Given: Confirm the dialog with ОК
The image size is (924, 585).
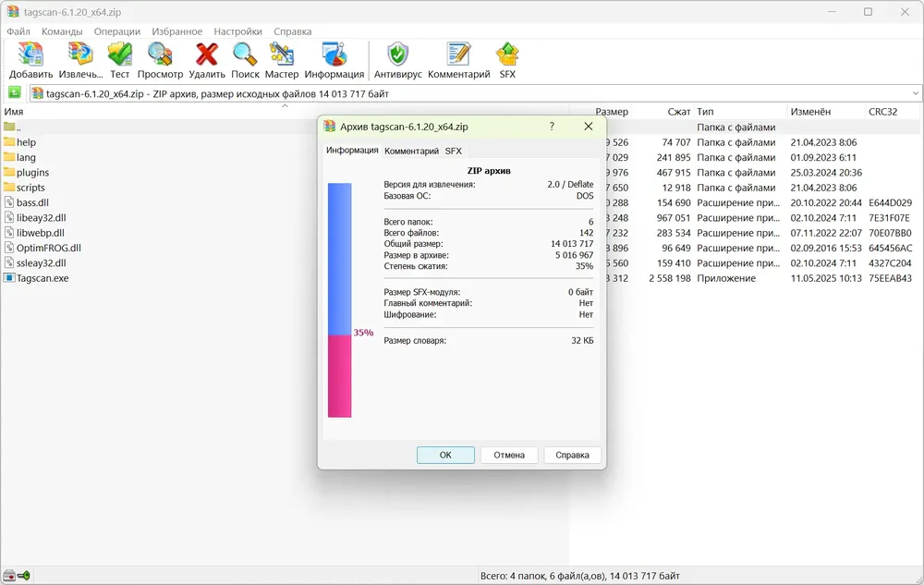Looking at the screenshot, I should (445, 455).
